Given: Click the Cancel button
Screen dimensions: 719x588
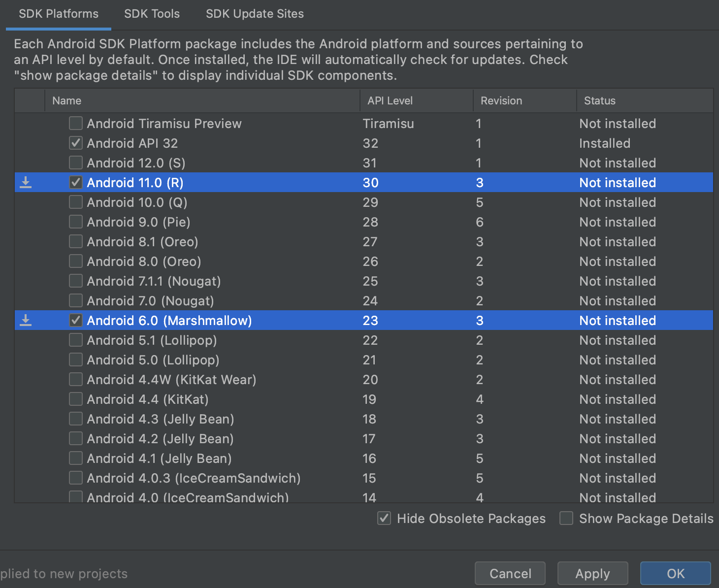Looking at the screenshot, I should tap(510, 573).
